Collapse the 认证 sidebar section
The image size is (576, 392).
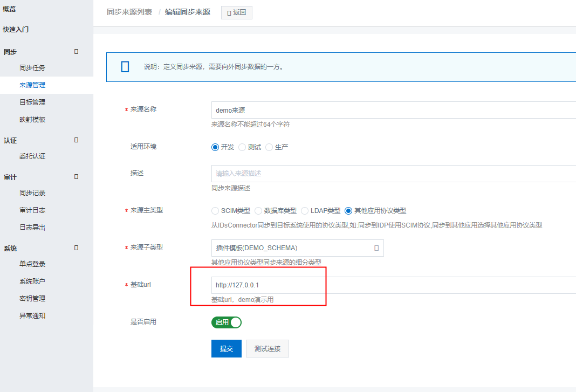(76, 140)
